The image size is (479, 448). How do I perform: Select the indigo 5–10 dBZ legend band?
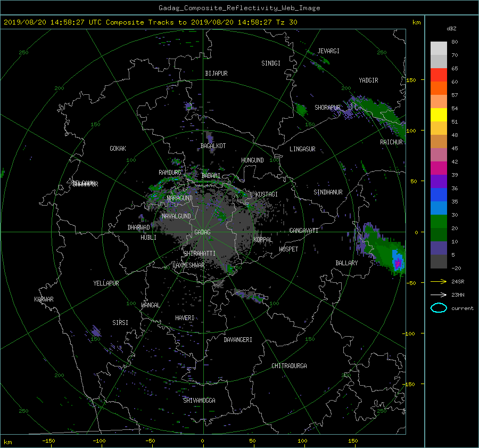click(x=439, y=248)
